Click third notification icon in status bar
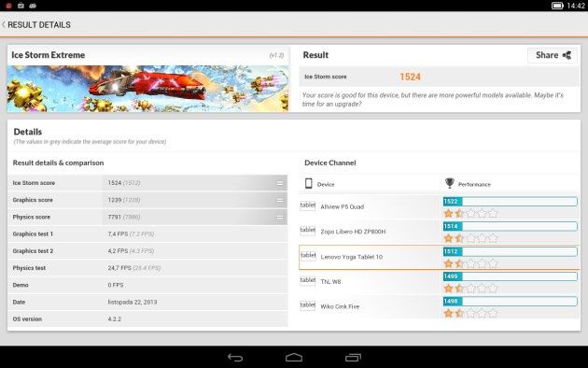This screenshot has height=368, width=588. coord(33,6)
